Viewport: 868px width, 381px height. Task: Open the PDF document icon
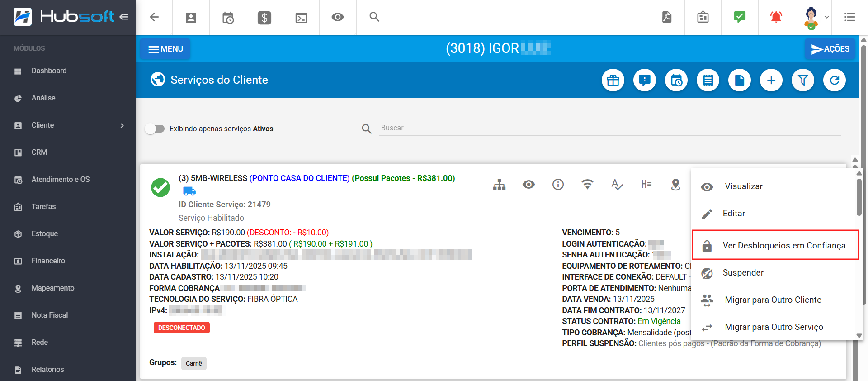(x=667, y=17)
